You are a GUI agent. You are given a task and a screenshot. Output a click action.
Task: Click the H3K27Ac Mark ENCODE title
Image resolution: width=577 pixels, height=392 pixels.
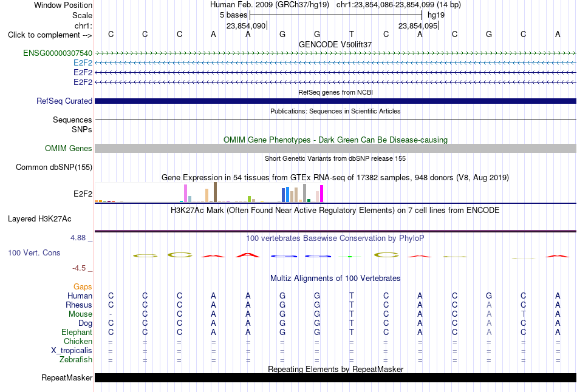335,211
